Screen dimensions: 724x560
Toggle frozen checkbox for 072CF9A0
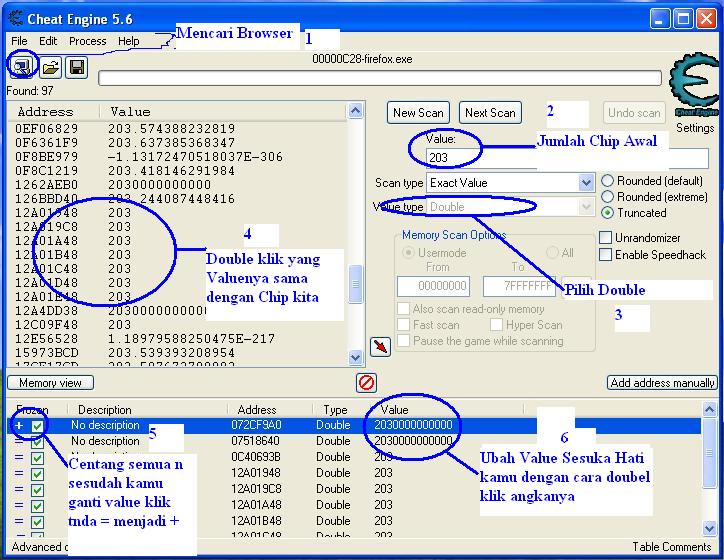[37, 426]
